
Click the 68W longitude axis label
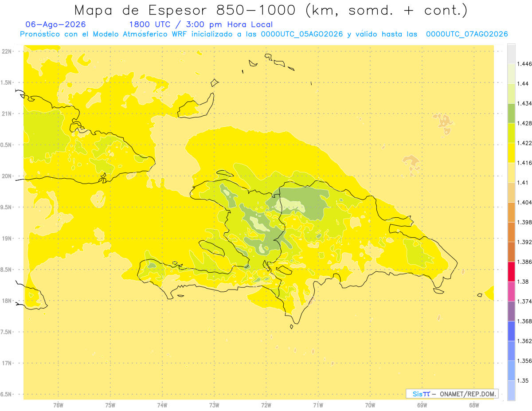[474, 406]
